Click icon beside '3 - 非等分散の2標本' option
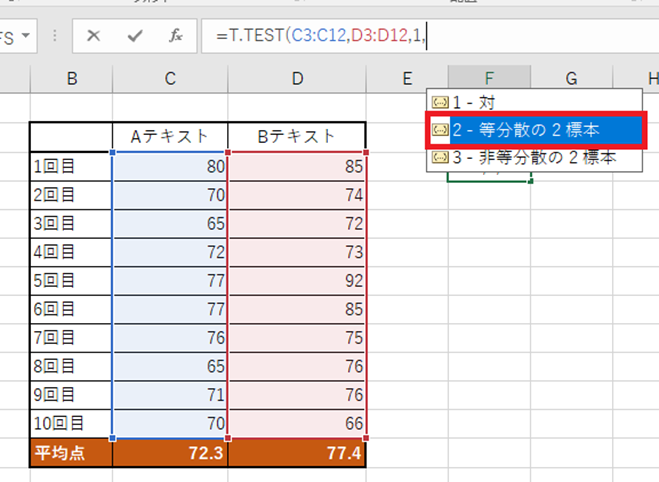 coord(438,158)
